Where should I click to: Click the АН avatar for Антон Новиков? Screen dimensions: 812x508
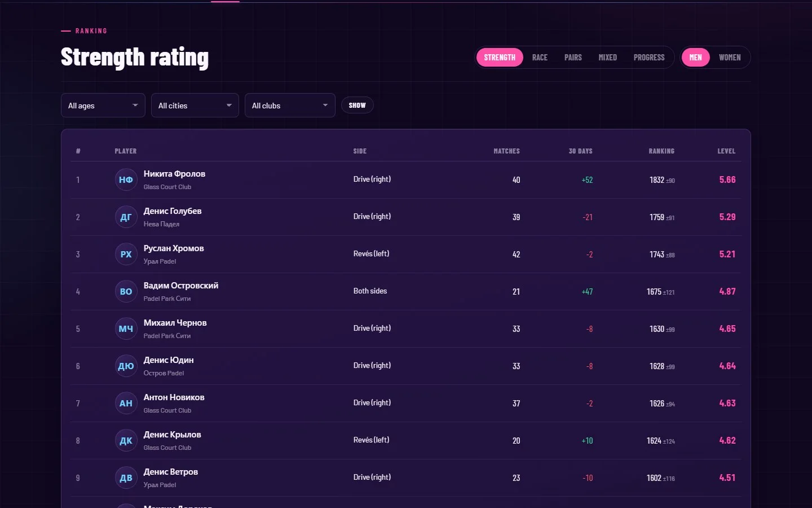click(126, 404)
